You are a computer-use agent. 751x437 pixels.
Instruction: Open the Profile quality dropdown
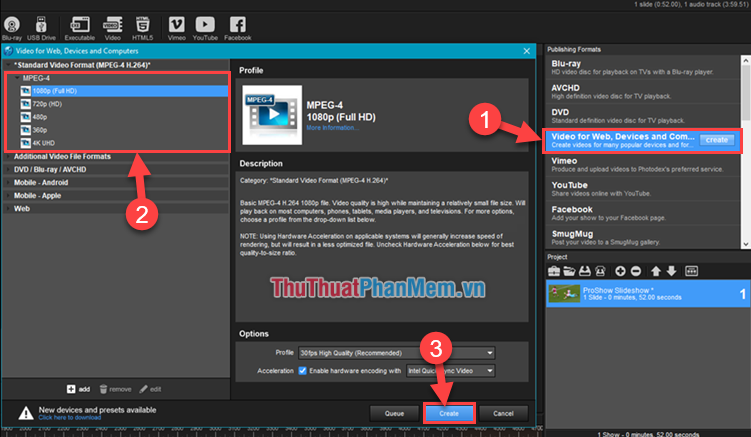(x=397, y=353)
